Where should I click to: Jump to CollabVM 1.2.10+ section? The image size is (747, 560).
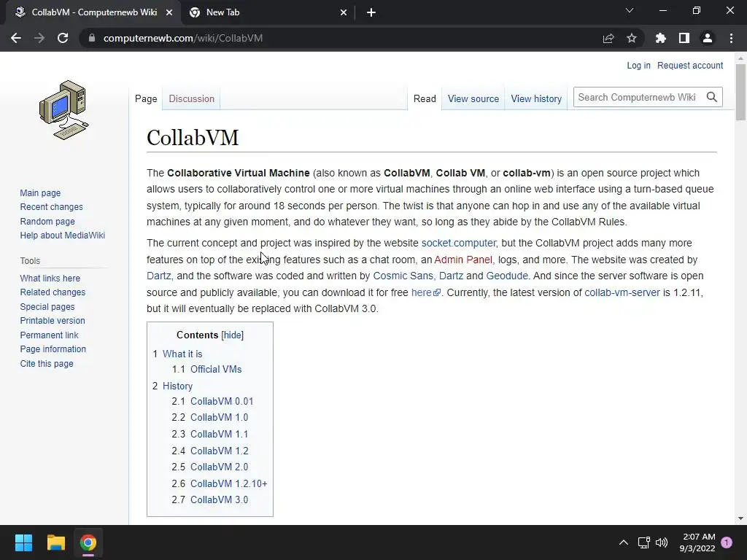point(228,483)
